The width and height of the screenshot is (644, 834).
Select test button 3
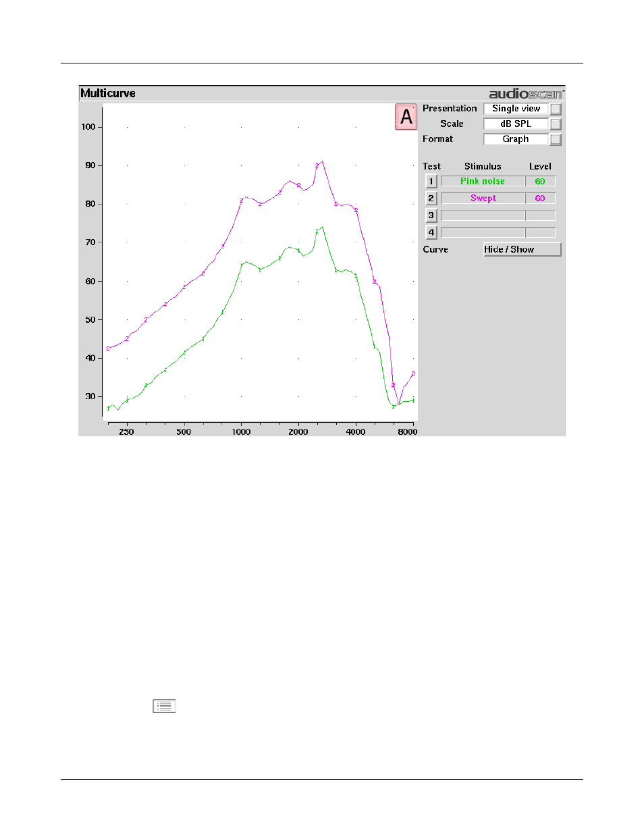431,215
